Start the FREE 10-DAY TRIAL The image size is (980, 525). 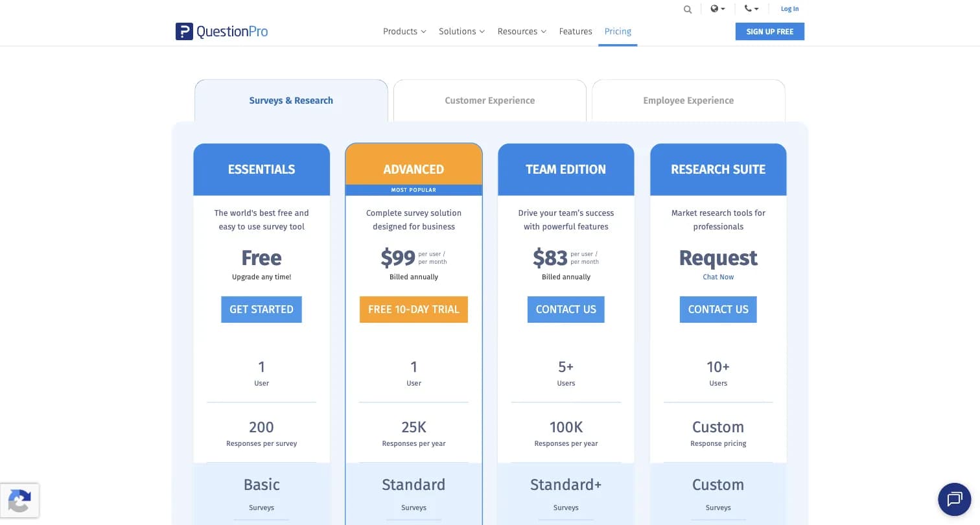[x=414, y=309]
